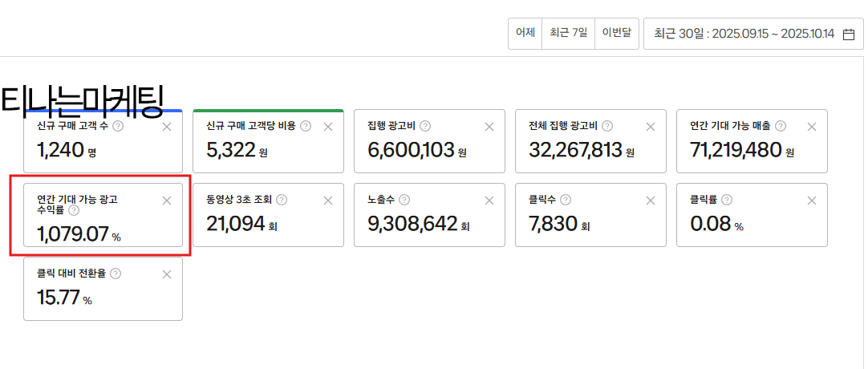868x369 pixels.
Task: Open help tooltip next to 노출수
Action: pos(404,200)
